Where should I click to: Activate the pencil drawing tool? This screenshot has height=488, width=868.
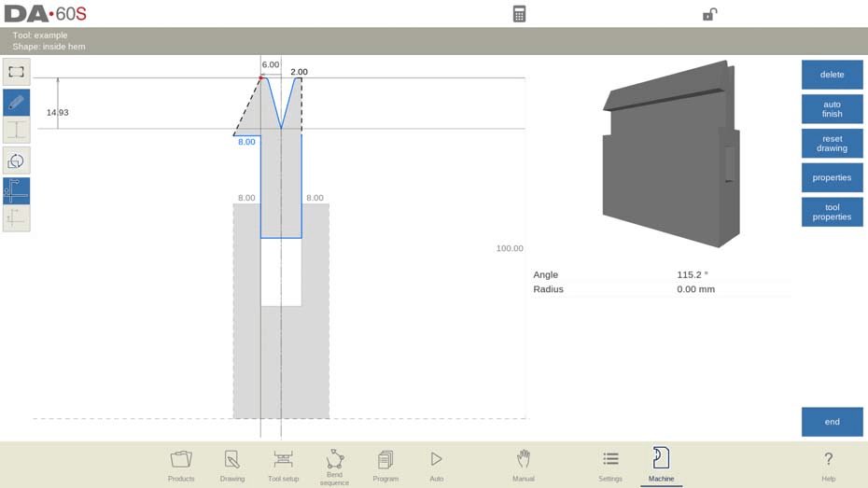17,103
